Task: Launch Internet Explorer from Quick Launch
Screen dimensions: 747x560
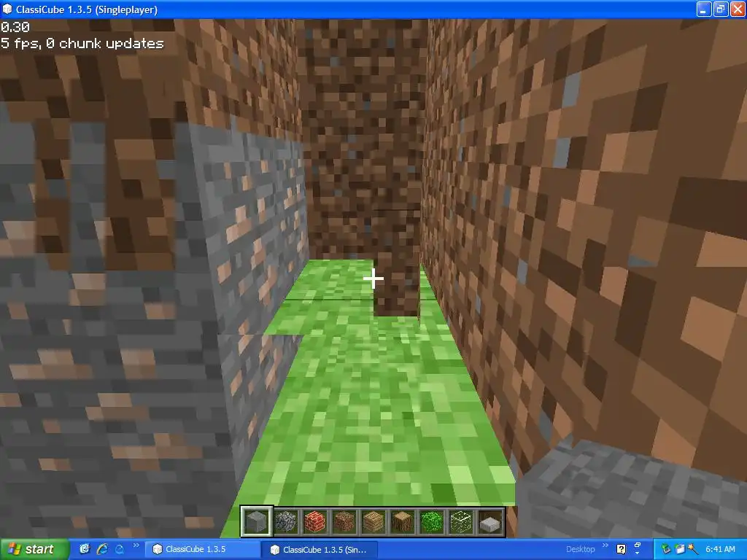Action: tap(102, 549)
